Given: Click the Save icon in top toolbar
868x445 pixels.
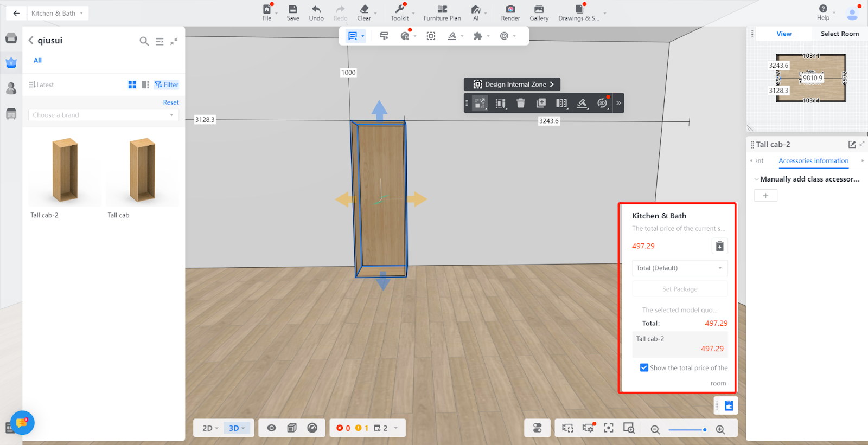Looking at the screenshot, I should click(x=293, y=9).
